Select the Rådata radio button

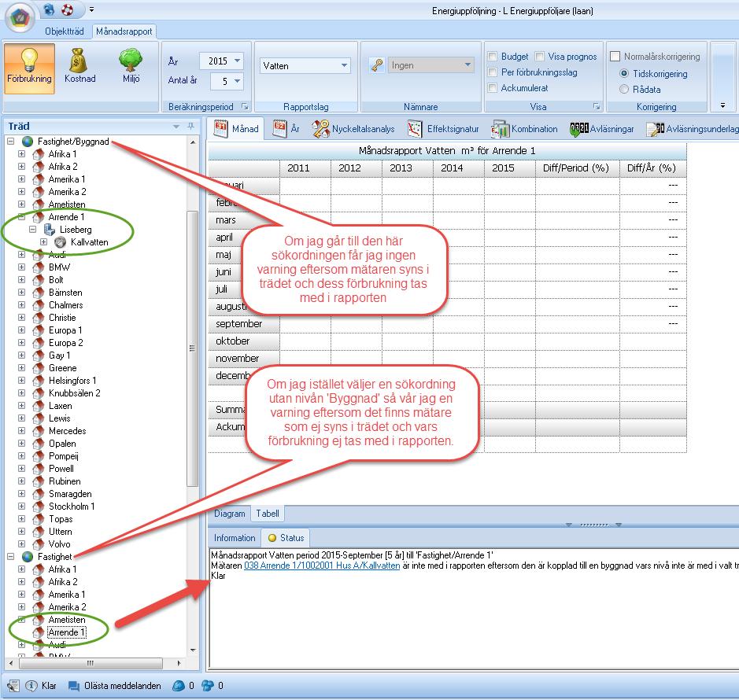[624, 89]
